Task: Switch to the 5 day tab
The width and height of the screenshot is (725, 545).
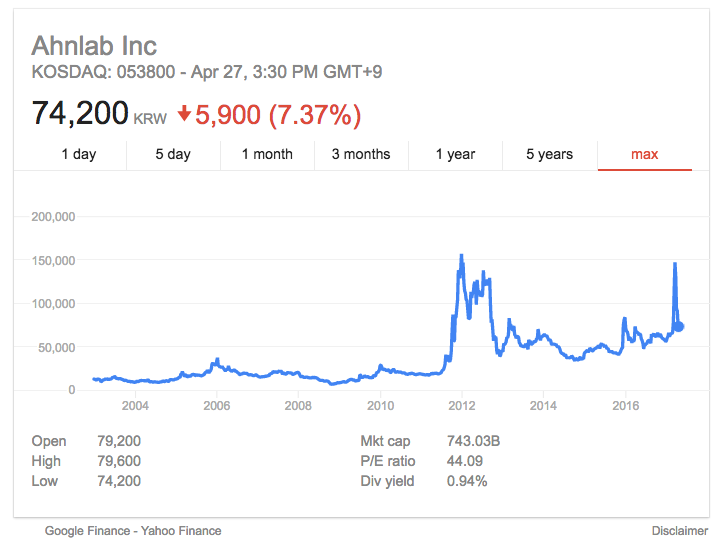Action: point(172,154)
